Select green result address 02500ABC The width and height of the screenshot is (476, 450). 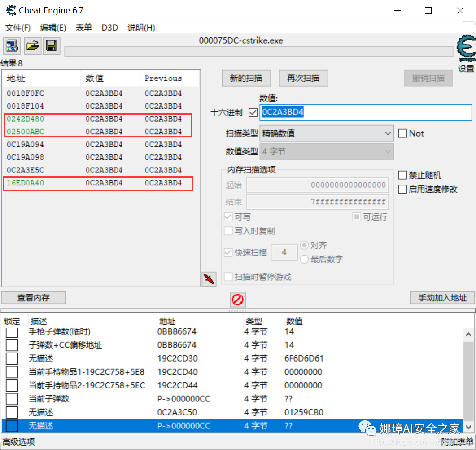coord(26,132)
